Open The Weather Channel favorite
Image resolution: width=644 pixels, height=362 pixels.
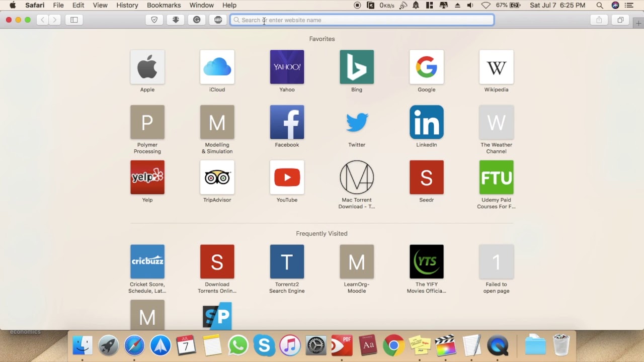(x=497, y=122)
